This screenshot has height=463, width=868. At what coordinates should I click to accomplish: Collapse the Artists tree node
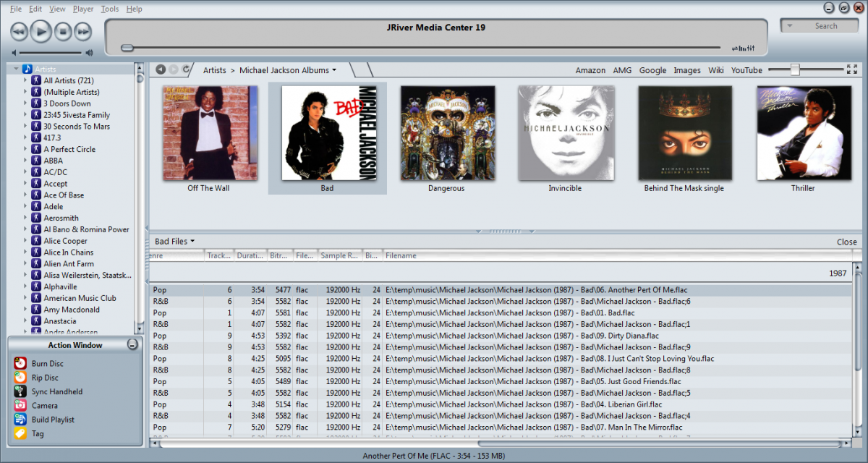(x=16, y=69)
